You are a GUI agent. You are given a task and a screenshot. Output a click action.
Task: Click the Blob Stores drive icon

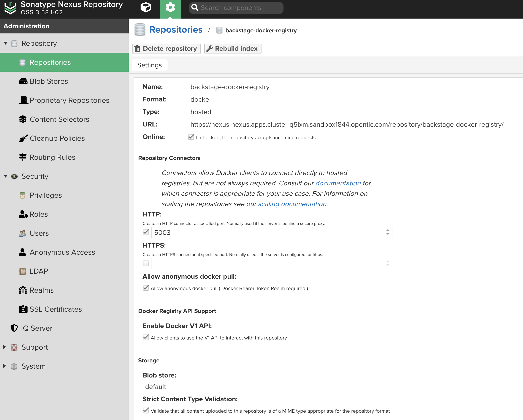[23, 81]
